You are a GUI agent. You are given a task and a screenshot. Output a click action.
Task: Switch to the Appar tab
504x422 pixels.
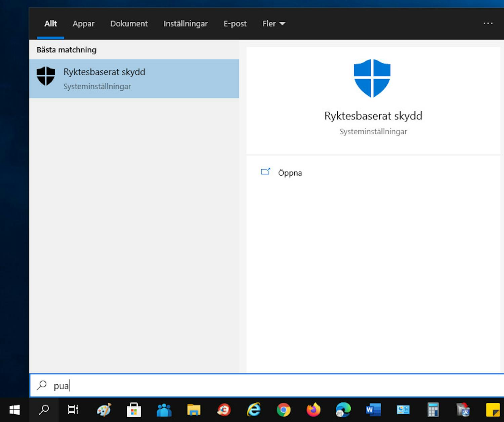pos(83,24)
